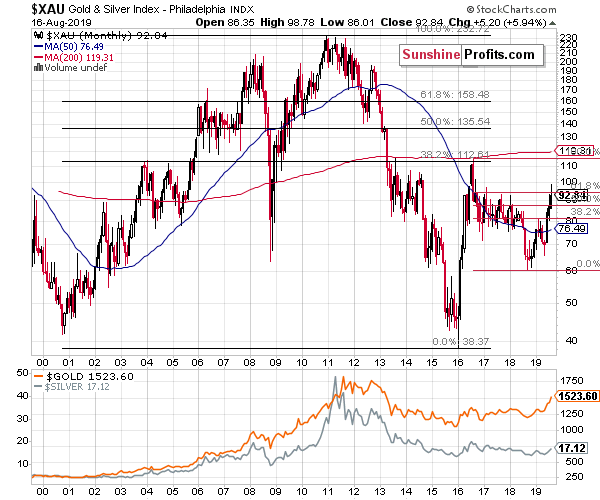Click the blue MA(50) legend line
Viewport: 600px width, 500px height.
[39, 46]
